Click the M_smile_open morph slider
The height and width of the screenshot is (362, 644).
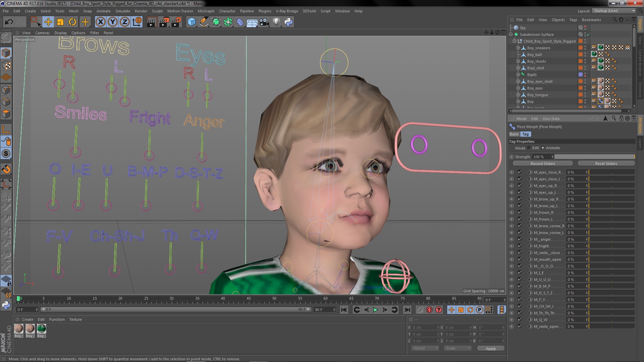[x=611, y=326]
